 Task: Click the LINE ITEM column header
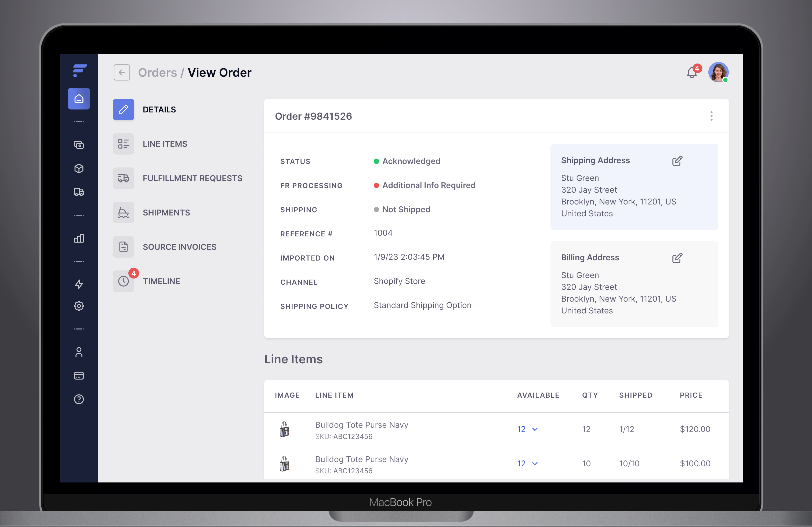coord(334,396)
